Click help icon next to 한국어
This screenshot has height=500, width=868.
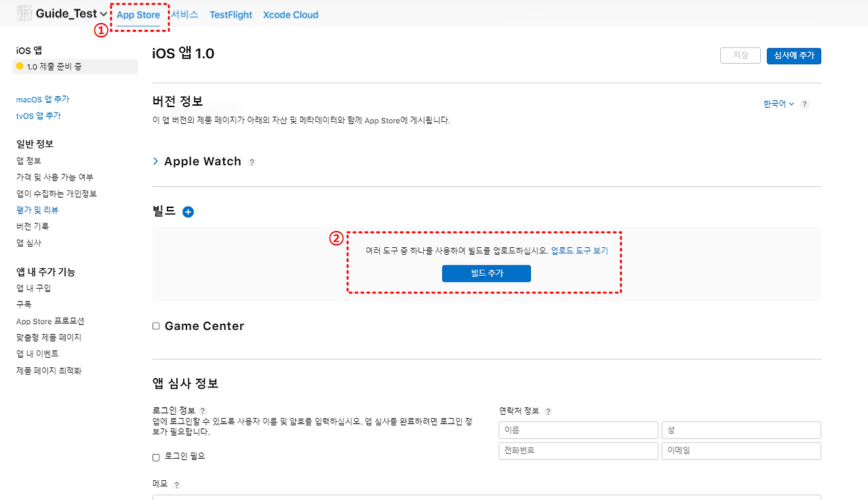[x=804, y=104]
